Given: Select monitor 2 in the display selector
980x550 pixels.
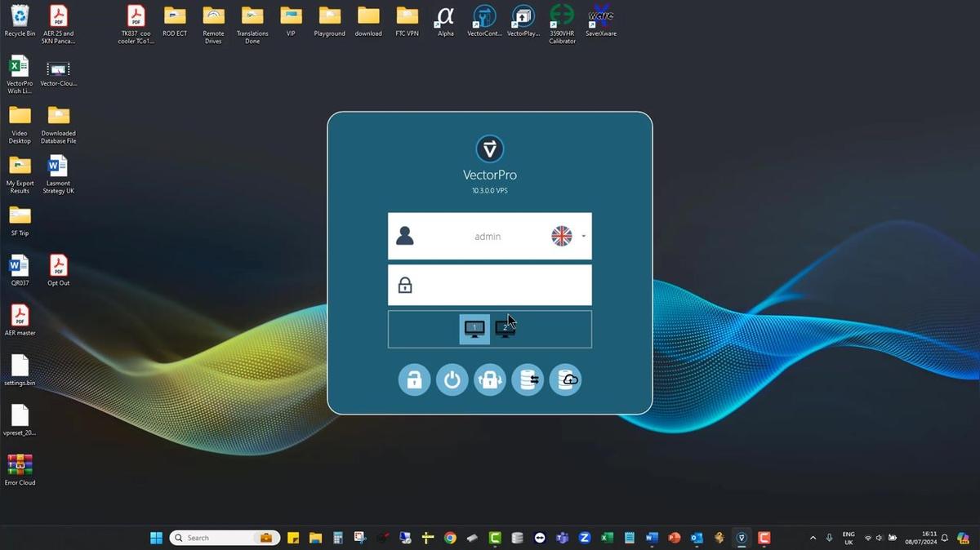Looking at the screenshot, I should click(x=506, y=329).
